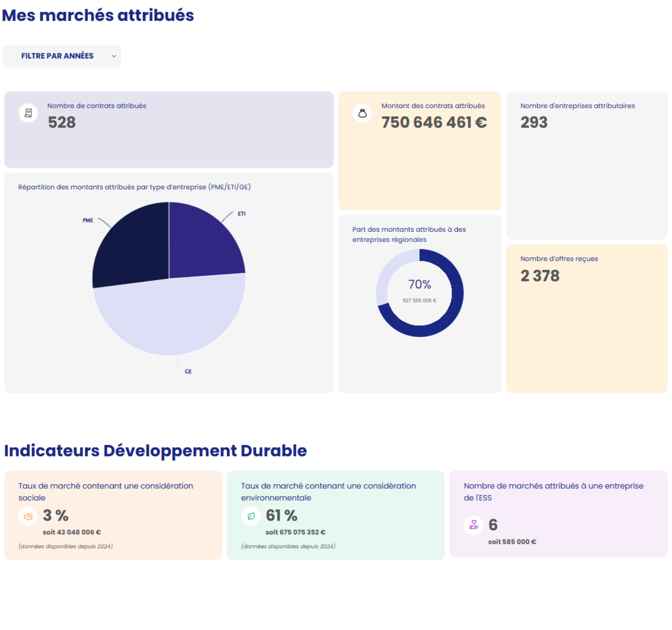Click the 528 contracts attribués value
Screen dimensions: 672x630
tap(62, 122)
